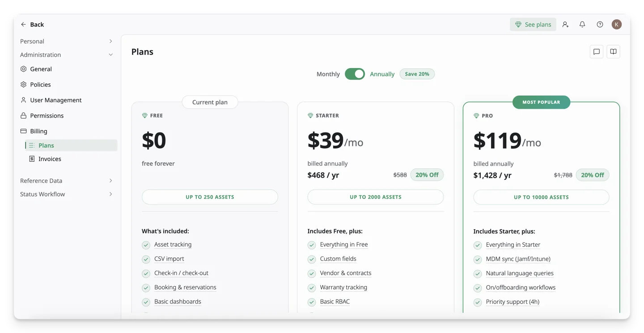This screenshot has height=333, width=644.
Task: Open the Booking & reservations feature link
Action: click(x=185, y=287)
